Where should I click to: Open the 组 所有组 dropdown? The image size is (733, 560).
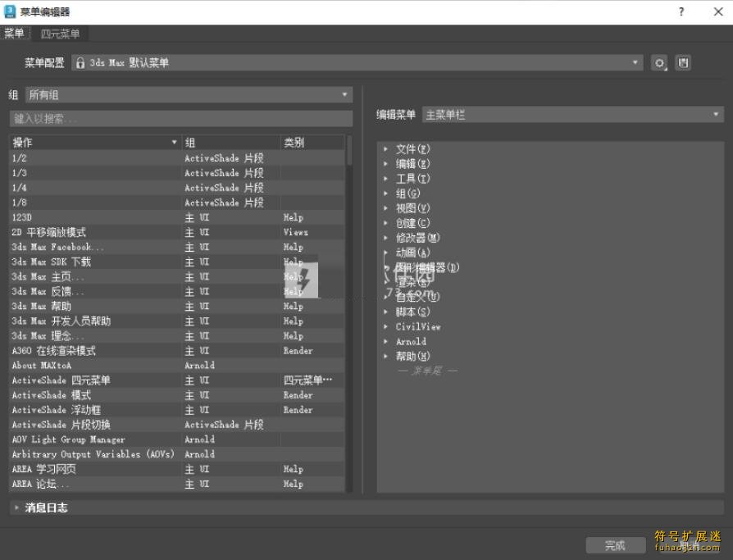189,95
